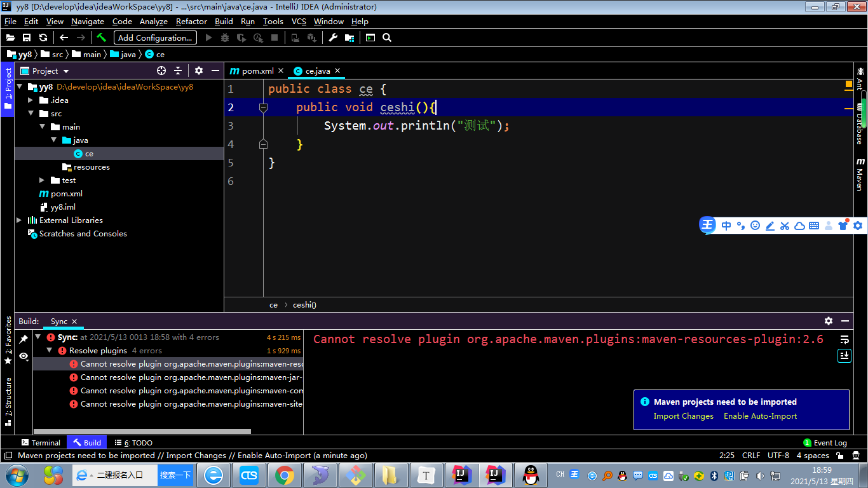Click the Back navigation arrow

(64, 37)
